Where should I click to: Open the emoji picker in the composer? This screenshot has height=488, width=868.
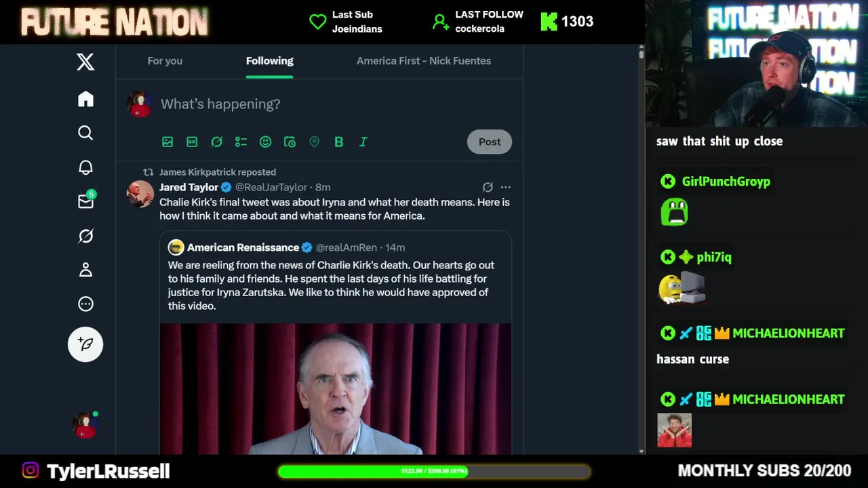point(265,142)
